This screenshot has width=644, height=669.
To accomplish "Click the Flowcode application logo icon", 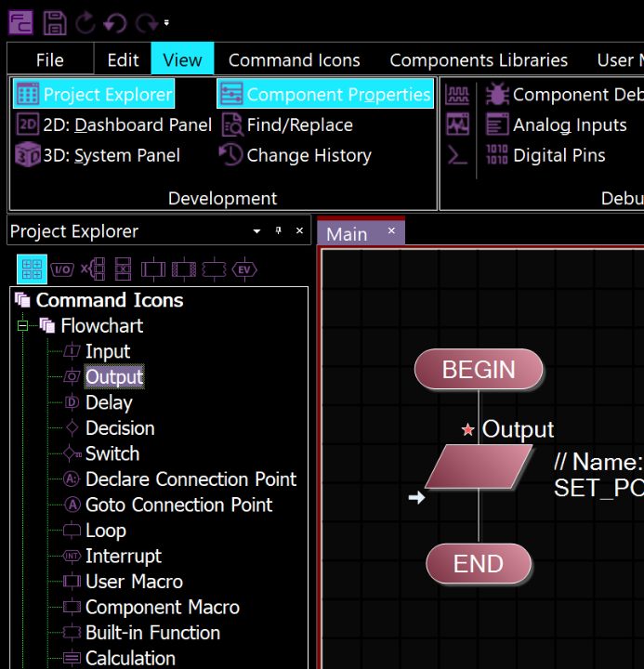I will click(20, 22).
